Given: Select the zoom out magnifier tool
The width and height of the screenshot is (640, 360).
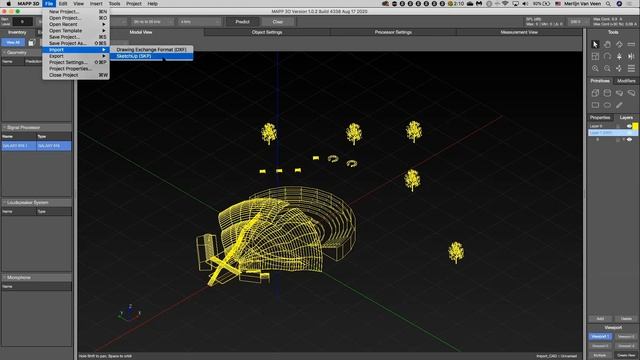Looking at the screenshot, I should (607, 69).
